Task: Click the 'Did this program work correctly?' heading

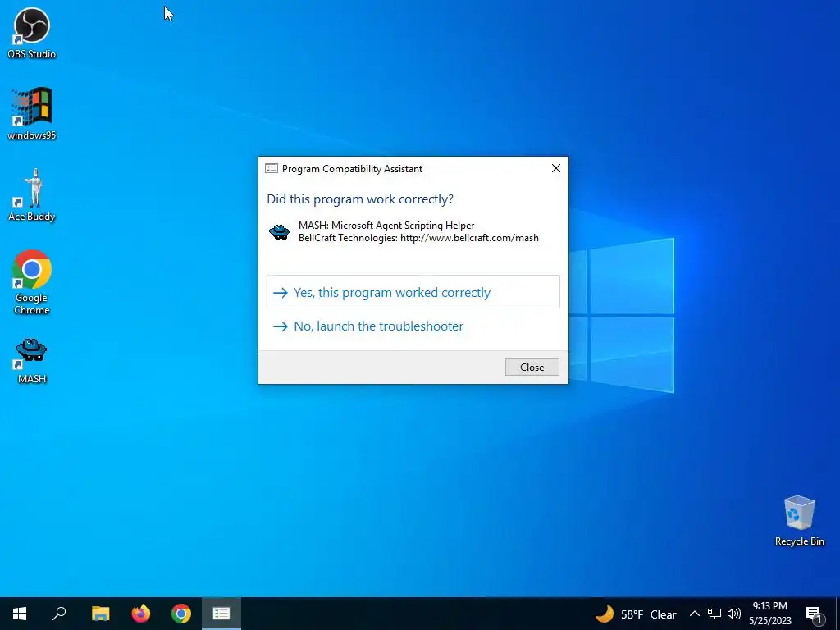Action: click(360, 199)
